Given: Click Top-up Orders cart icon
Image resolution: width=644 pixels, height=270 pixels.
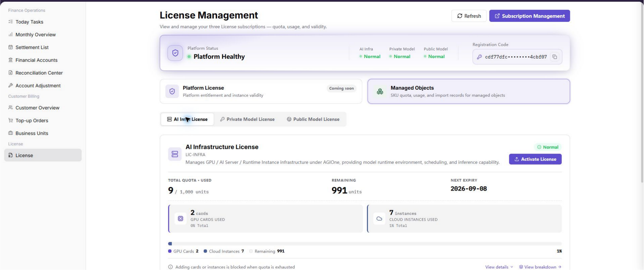Looking at the screenshot, I should point(10,120).
